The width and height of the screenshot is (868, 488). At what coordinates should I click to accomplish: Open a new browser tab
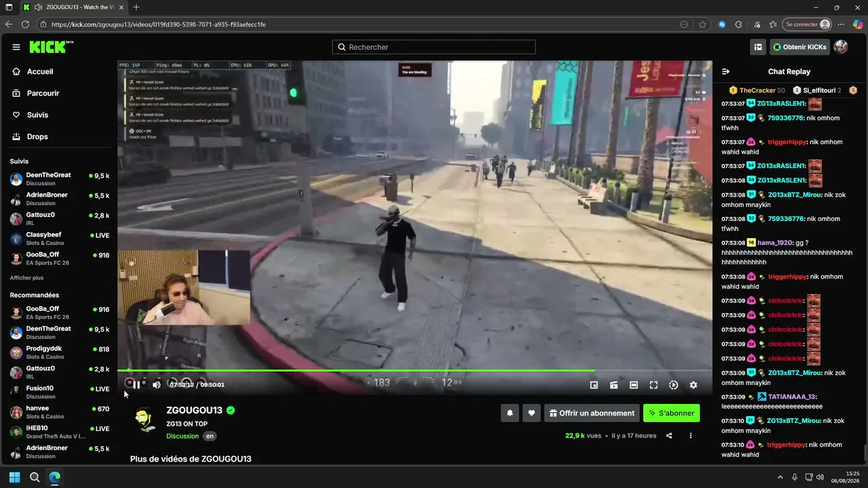136,7
